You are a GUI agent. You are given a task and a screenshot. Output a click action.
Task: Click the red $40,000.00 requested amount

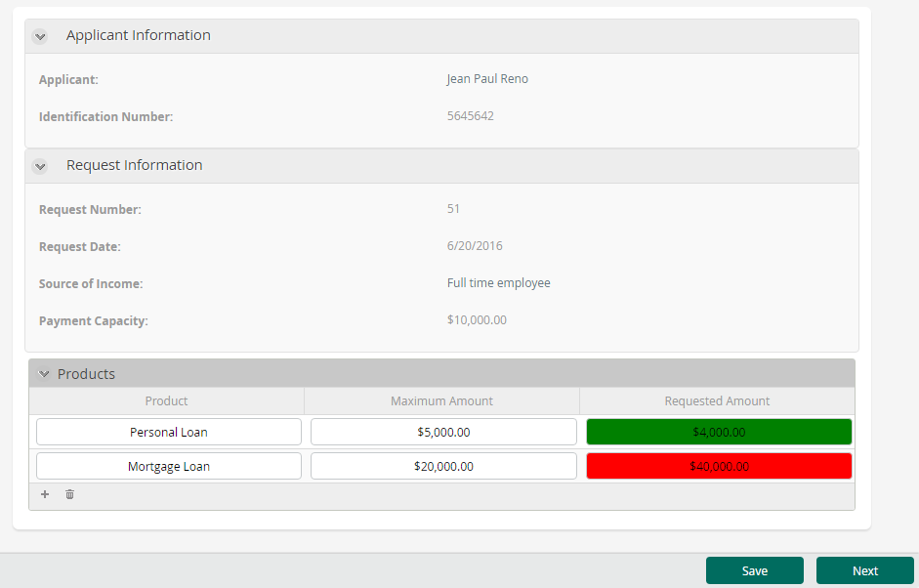[x=719, y=466]
